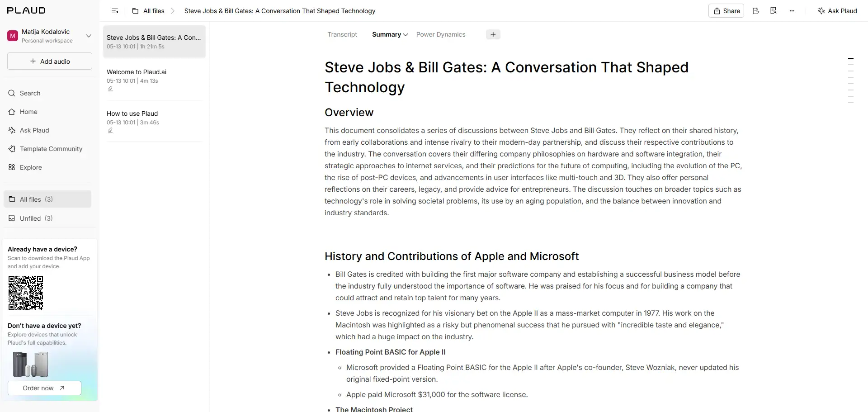The image size is (868, 412).
Task: Click the All files breadcrumb
Action: pos(148,11)
